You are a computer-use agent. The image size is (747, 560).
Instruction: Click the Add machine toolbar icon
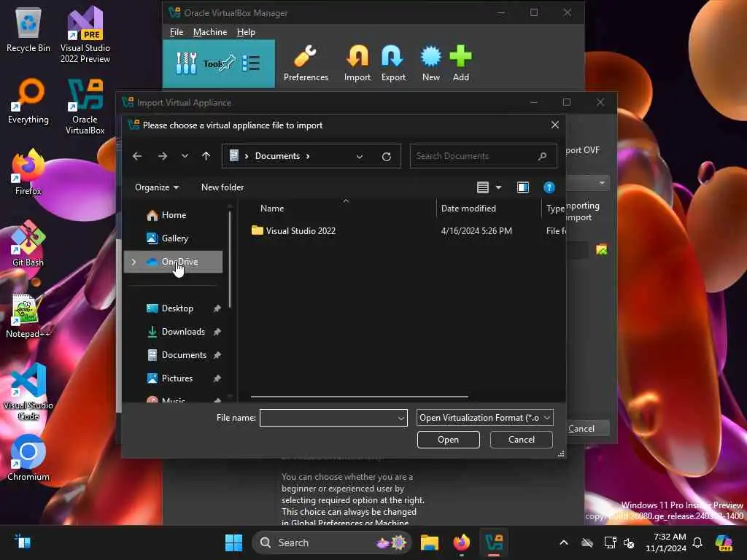pos(461,63)
